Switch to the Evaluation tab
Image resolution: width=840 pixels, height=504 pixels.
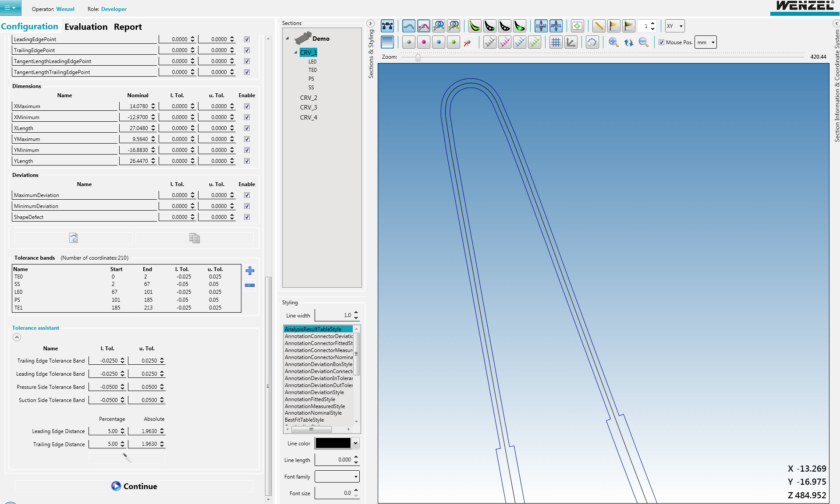coord(86,27)
